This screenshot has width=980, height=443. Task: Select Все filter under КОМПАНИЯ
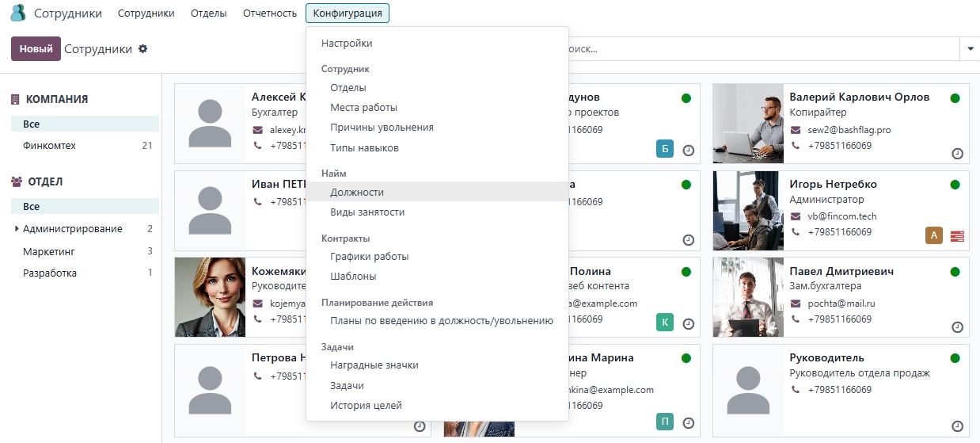coord(32,124)
